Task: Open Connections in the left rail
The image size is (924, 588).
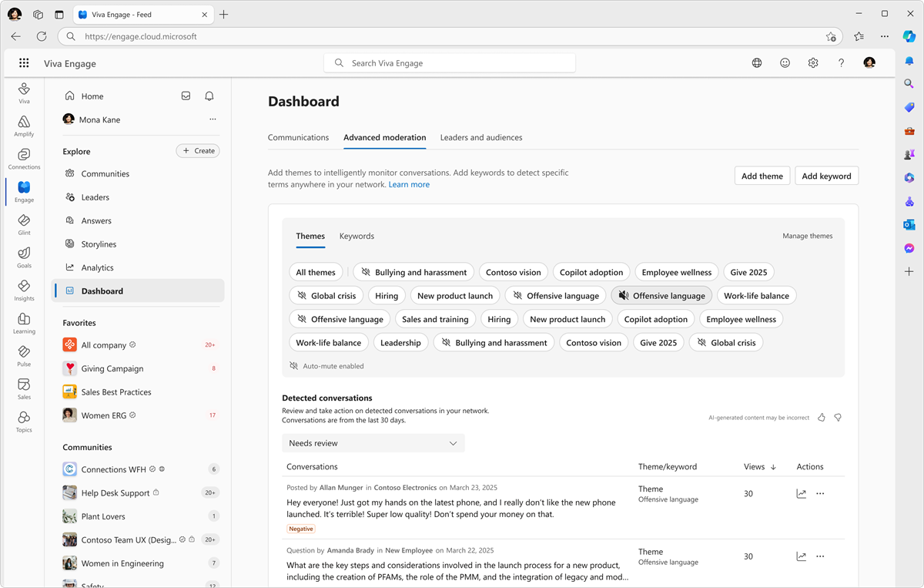Action: (x=24, y=160)
